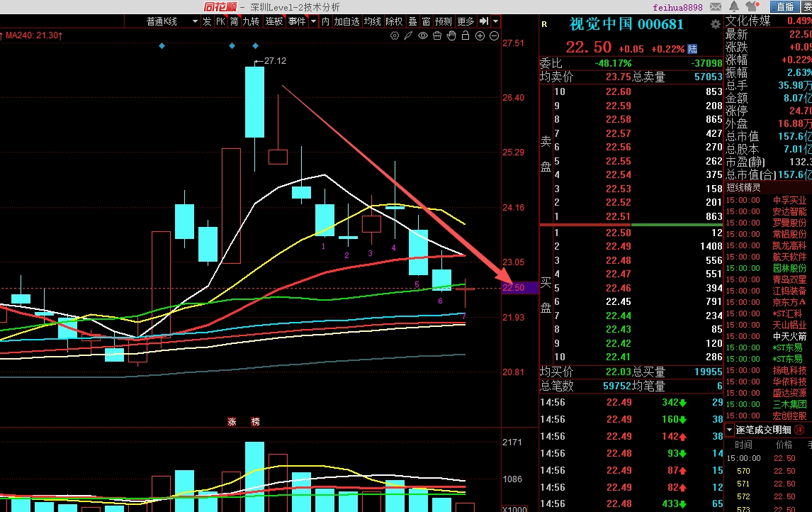Click the 扬电科技 entry
Image resolution: width=812 pixels, height=512 pixels.
pyautogui.click(x=790, y=370)
